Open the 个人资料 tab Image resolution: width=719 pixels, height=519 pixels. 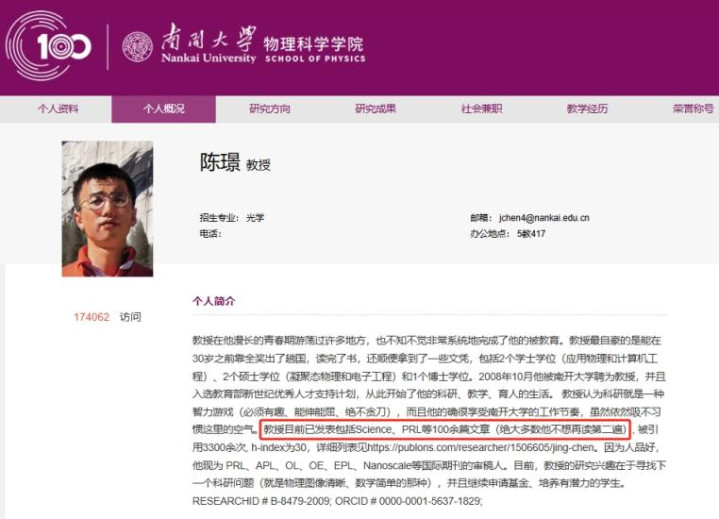[x=58, y=109]
